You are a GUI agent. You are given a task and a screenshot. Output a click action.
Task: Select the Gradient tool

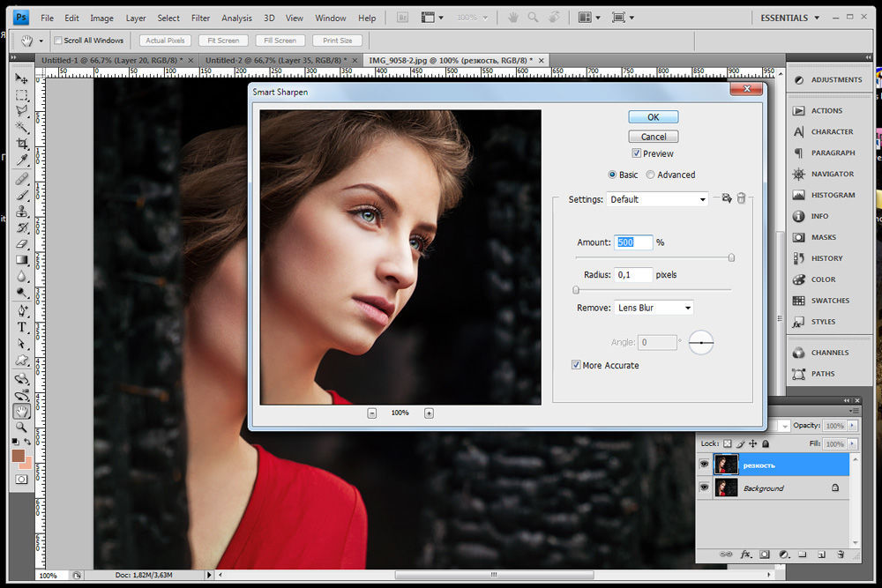[21, 260]
